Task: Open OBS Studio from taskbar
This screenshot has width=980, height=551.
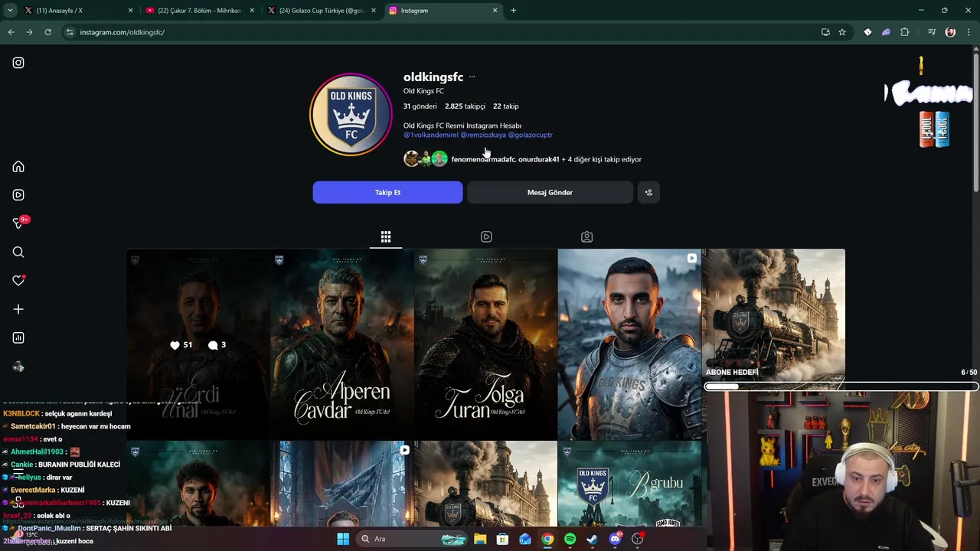Action: coord(638,539)
